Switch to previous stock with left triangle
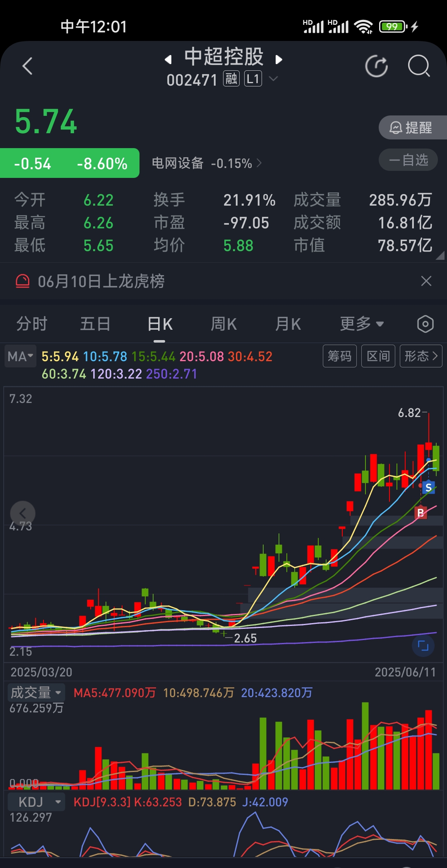 click(168, 60)
